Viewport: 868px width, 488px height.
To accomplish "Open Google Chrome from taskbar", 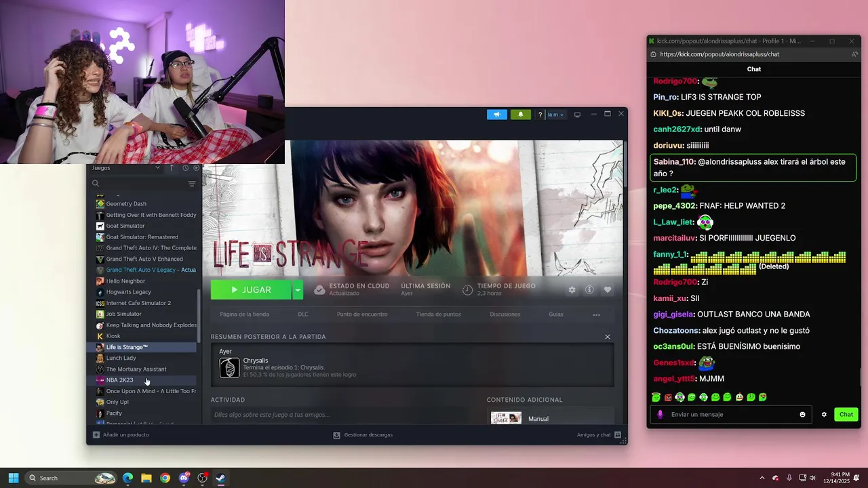I will 165,478.
